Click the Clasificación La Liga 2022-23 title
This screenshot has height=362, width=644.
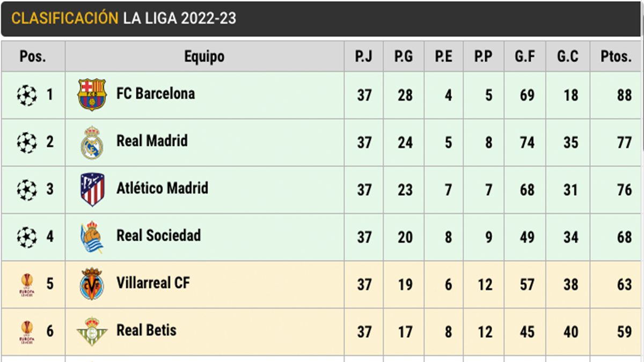(x=124, y=18)
